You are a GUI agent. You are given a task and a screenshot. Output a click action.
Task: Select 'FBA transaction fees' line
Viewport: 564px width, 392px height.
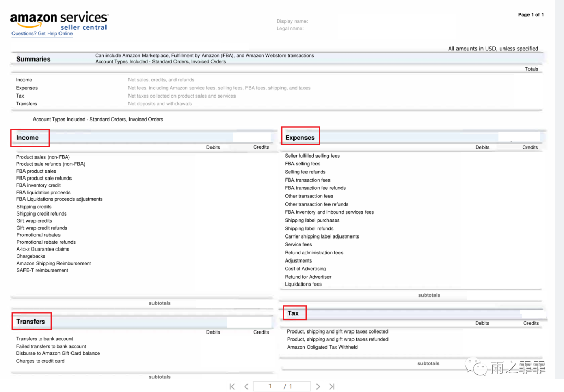308,180
